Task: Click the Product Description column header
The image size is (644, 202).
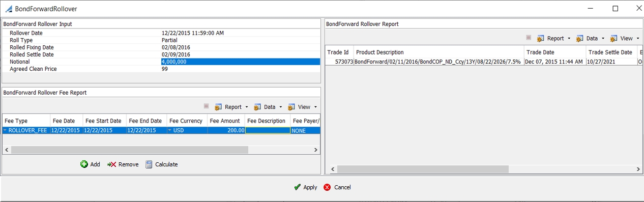Action: [439, 52]
